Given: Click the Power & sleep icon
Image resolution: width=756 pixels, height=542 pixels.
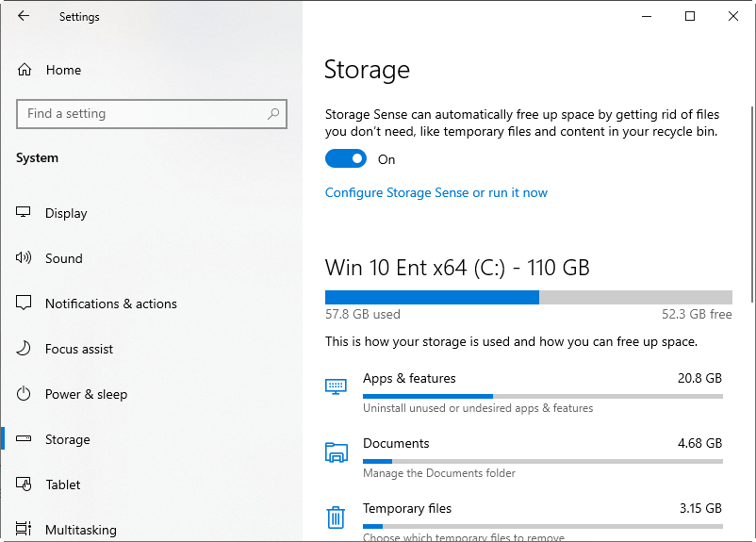Looking at the screenshot, I should 25,394.
